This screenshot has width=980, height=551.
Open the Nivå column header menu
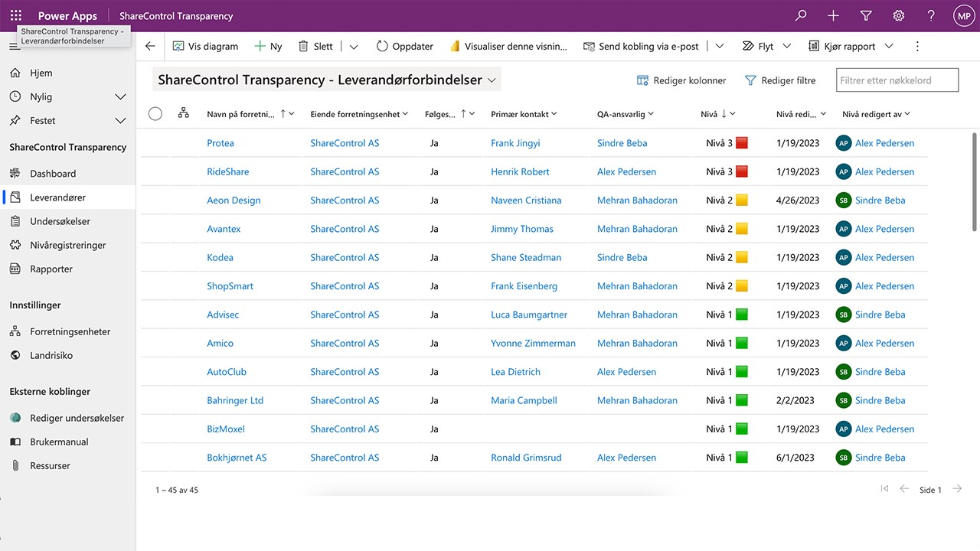[x=717, y=113]
